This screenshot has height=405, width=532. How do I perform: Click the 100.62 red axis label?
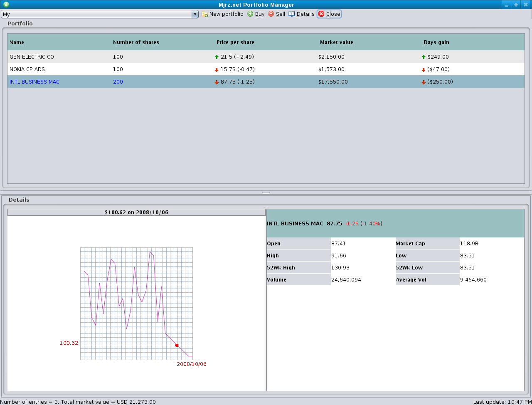point(69,343)
